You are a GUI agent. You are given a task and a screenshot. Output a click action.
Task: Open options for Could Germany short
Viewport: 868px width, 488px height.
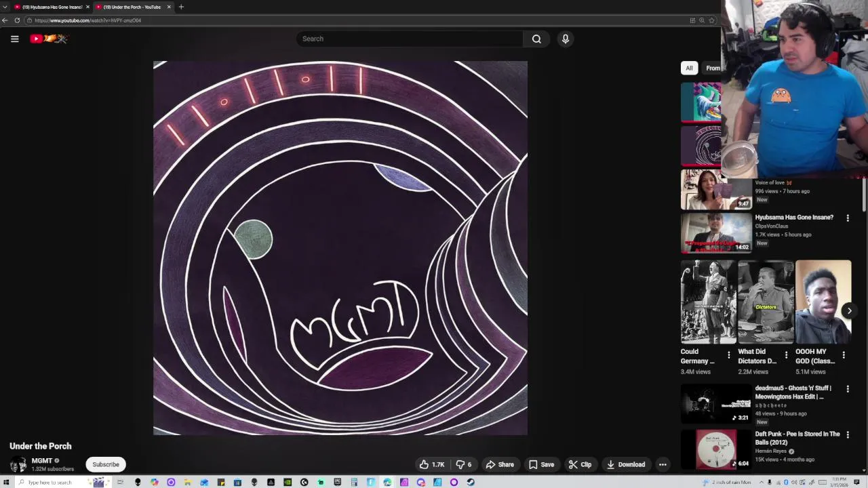729,355
